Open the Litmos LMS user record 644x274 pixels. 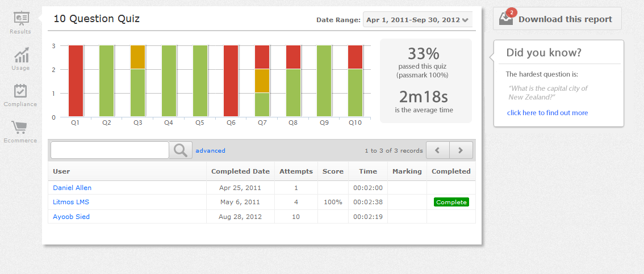(x=71, y=202)
